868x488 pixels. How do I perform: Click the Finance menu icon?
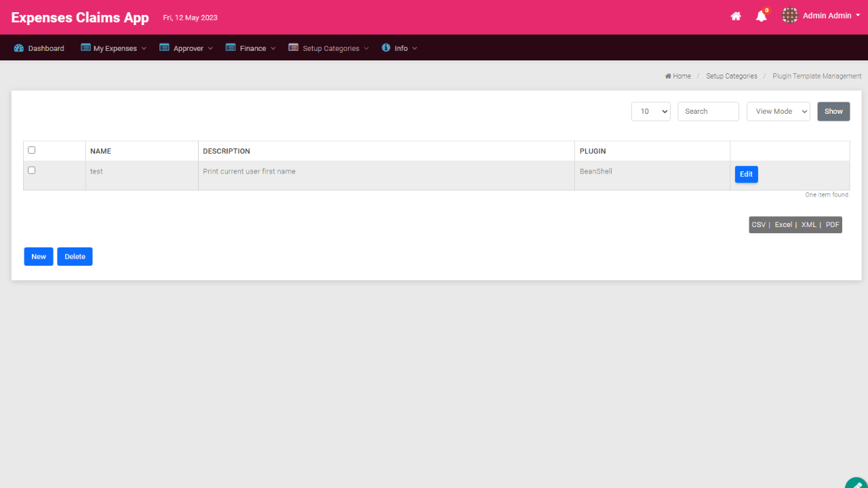tap(231, 47)
